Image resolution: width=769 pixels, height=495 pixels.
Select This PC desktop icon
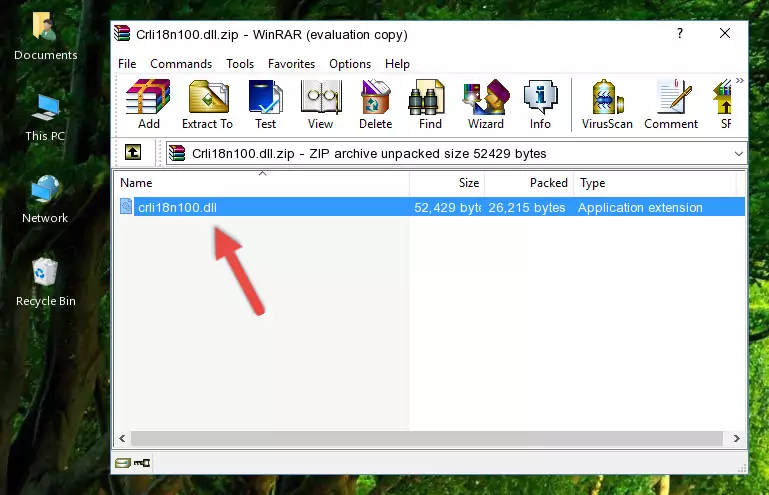pyautogui.click(x=45, y=118)
